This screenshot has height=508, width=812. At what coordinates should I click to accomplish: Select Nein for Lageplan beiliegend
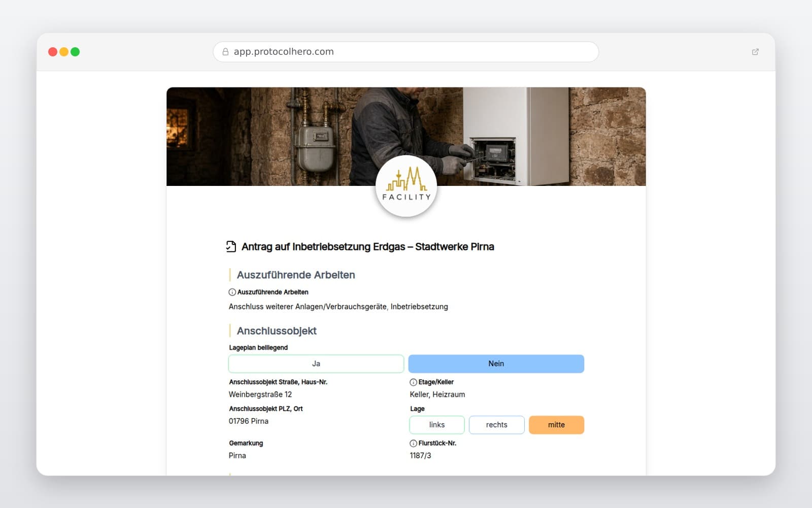[x=496, y=364]
